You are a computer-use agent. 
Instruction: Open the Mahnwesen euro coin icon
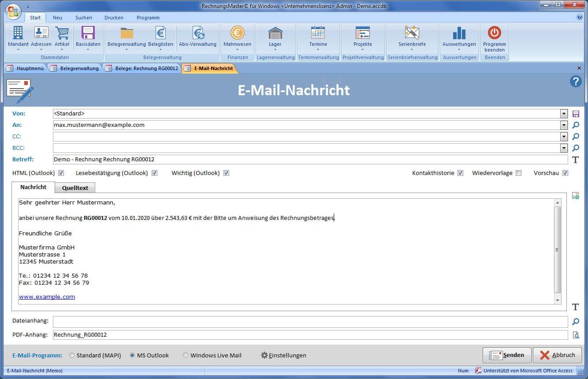coord(237,33)
